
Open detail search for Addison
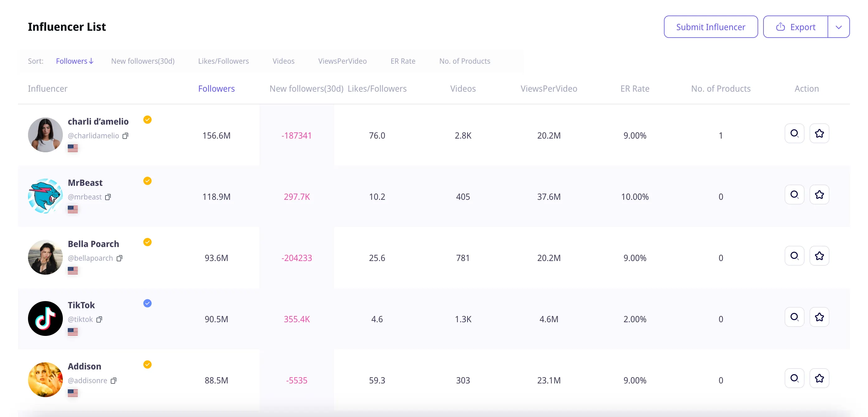[x=794, y=379]
